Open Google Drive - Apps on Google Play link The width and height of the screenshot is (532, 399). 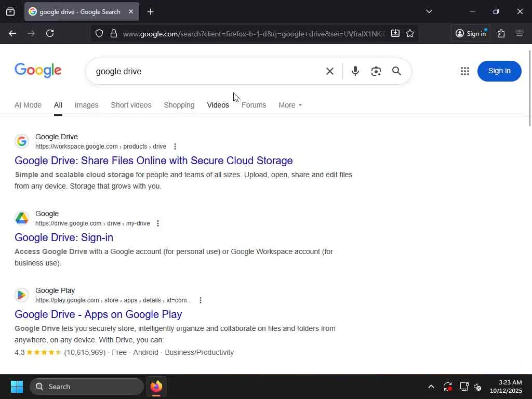(98, 314)
